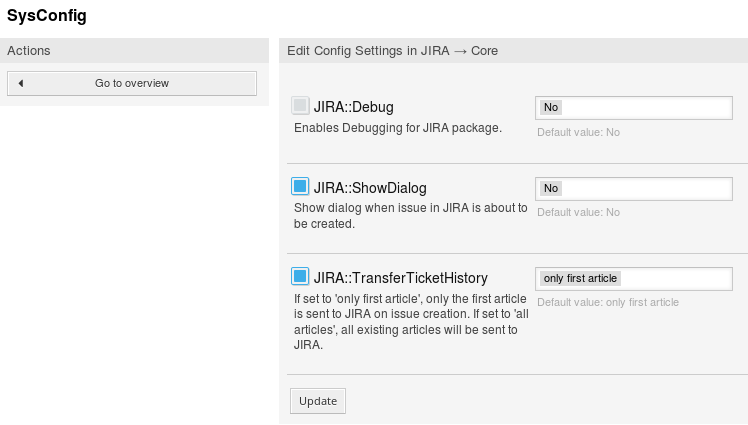Screen dimensions: 748x425
Task: Open the JIRA::ShowDialog value dropdown
Action: click(x=634, y=188)
